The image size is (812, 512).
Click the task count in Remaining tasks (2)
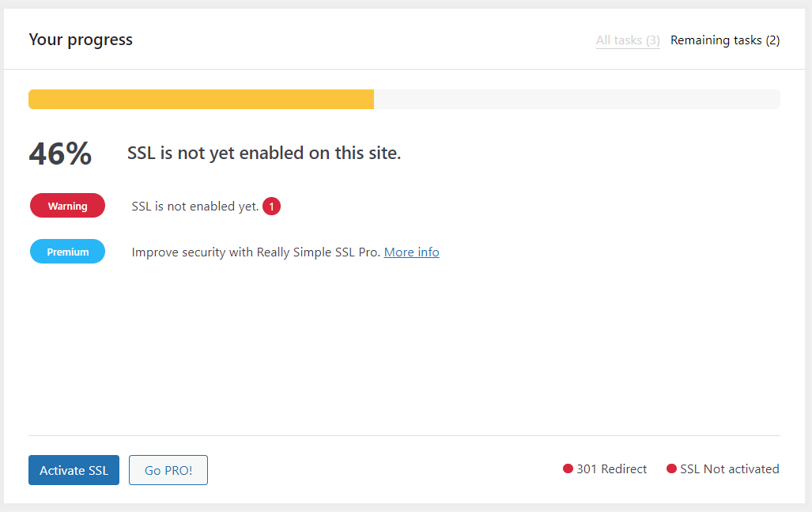click(771, 40)
